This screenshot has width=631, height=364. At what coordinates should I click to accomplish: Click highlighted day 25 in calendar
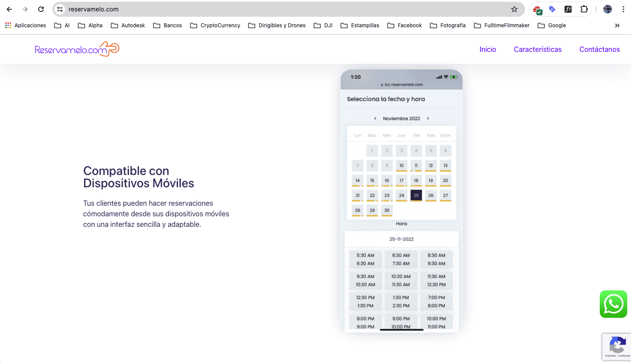pyautogui.click(x=416, y=196)
